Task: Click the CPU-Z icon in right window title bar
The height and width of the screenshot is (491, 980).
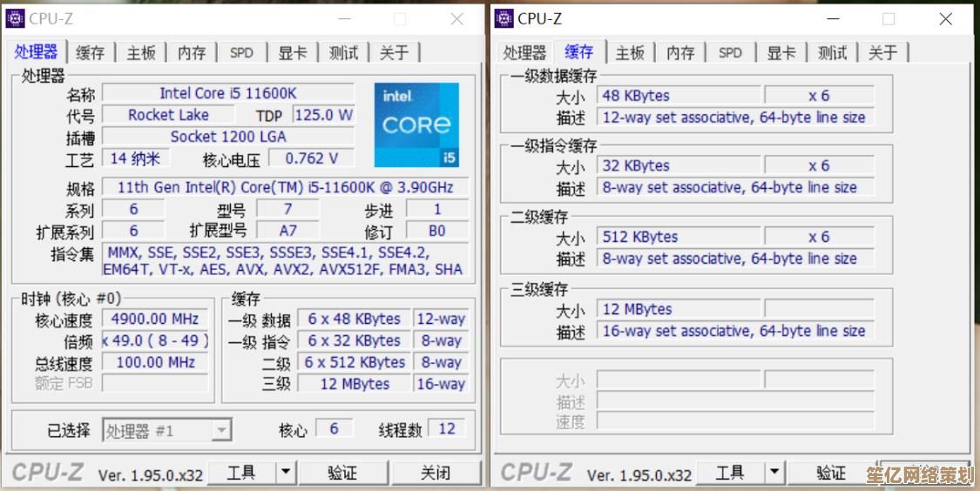Action: pyautogui.click(x=504, y=18)
